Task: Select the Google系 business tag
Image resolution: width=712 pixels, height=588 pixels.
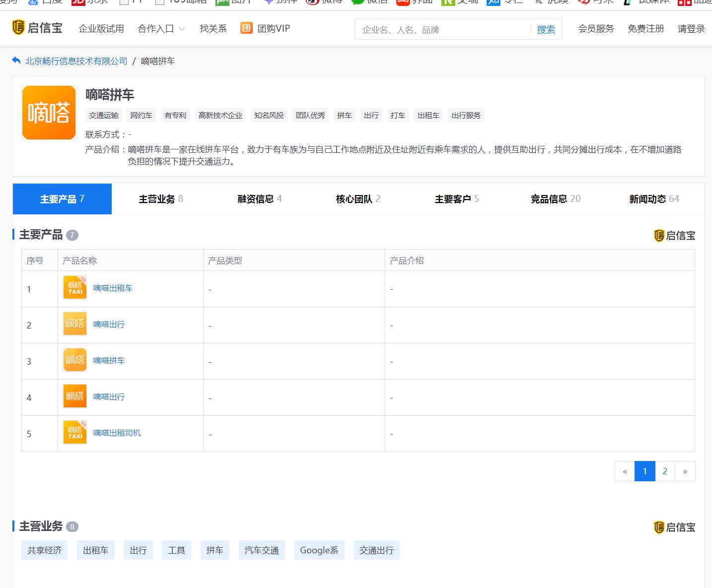Action: pyautogui.click(x=319, y=550)
